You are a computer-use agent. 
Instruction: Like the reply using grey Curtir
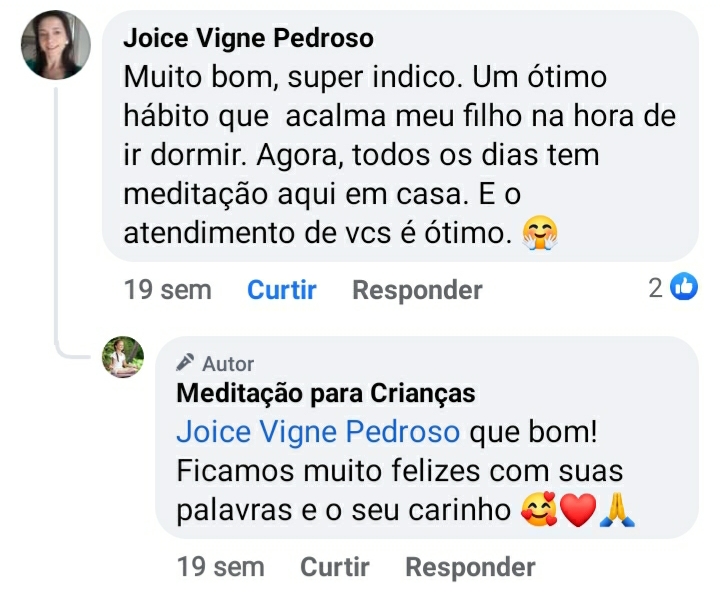[x=335, y=567]
